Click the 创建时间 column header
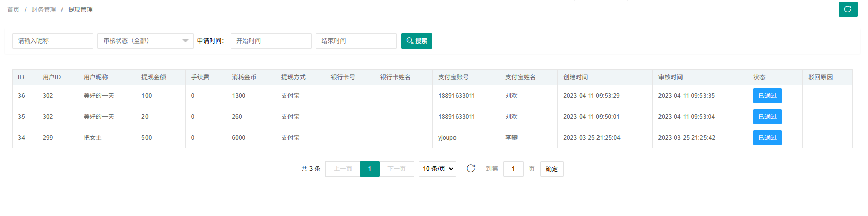Screen dimensions: 868x216 pyautogui.click(x=575, y=77)
